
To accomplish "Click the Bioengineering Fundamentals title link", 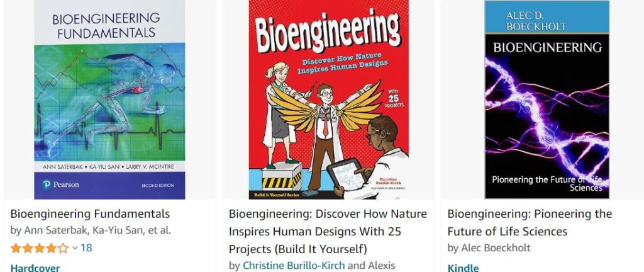I will tap(90, 214).
